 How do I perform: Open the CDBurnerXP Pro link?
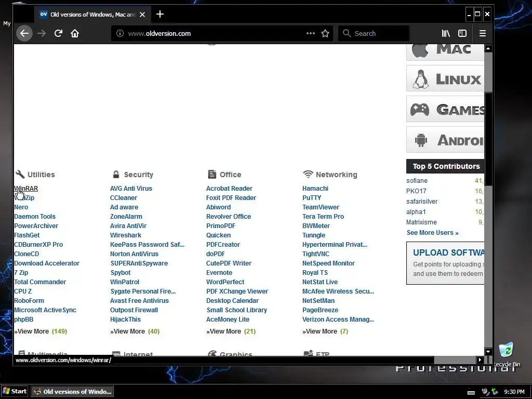(38, 245)
